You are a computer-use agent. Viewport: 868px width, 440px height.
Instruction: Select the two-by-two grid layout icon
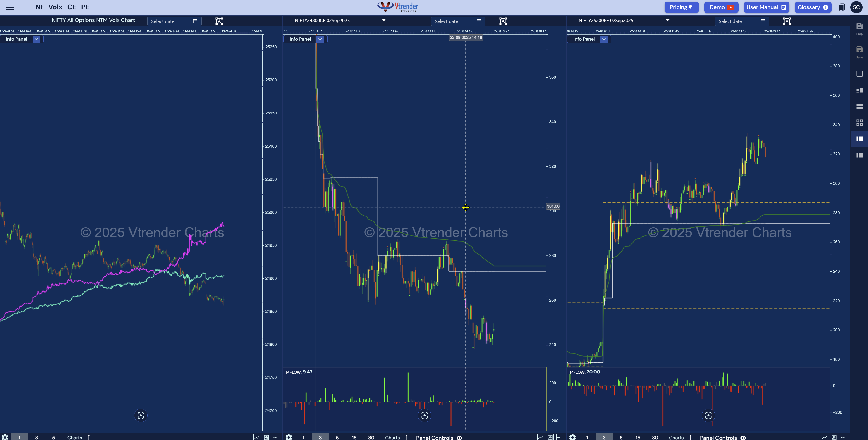pyautogui.click(x=859, y=122)
